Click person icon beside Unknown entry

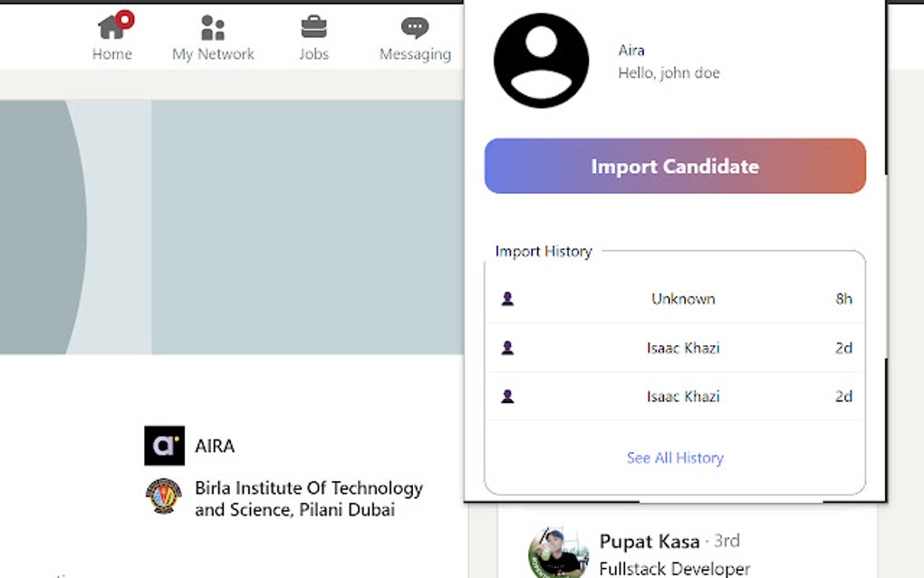click(x=507, y=299)
